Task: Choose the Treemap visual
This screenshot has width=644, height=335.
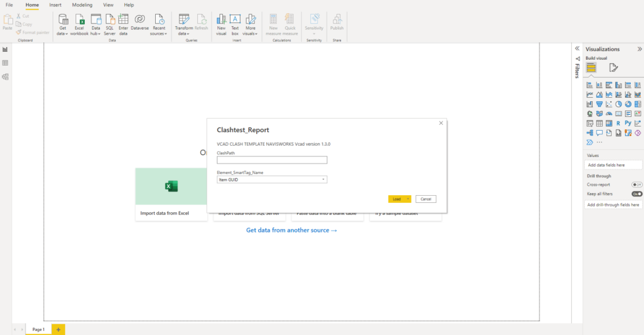Action: [x=637, y=104]
